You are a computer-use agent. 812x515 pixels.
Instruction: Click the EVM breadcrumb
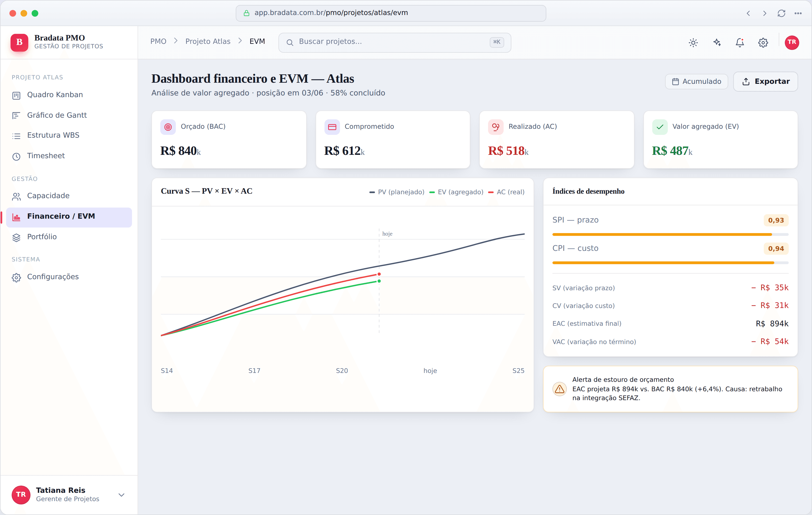coord(257,42)
